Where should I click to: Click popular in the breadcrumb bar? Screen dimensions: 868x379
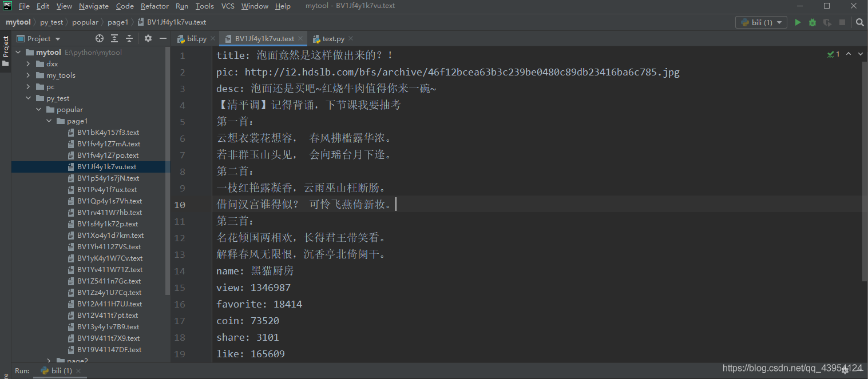tap(85, 22)
